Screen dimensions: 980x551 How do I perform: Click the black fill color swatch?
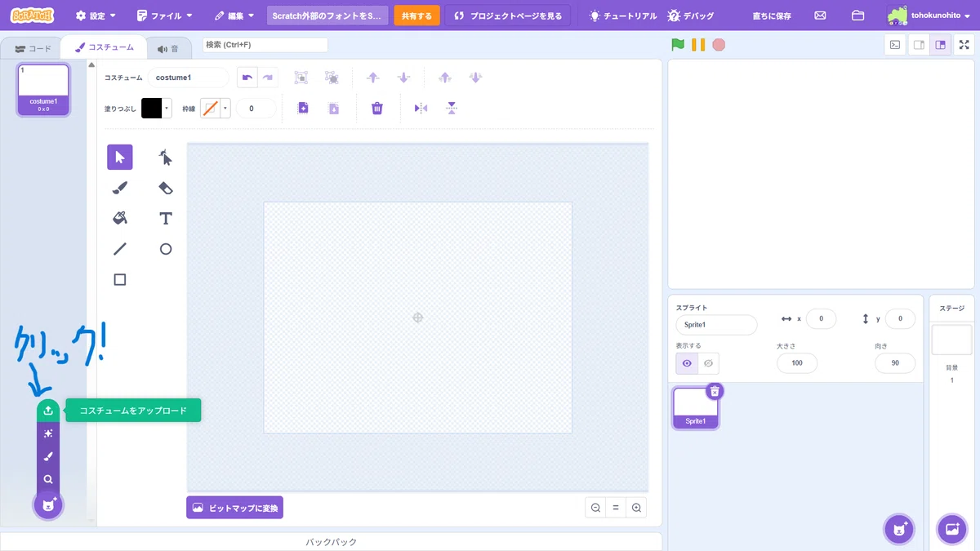coord(152,108)
